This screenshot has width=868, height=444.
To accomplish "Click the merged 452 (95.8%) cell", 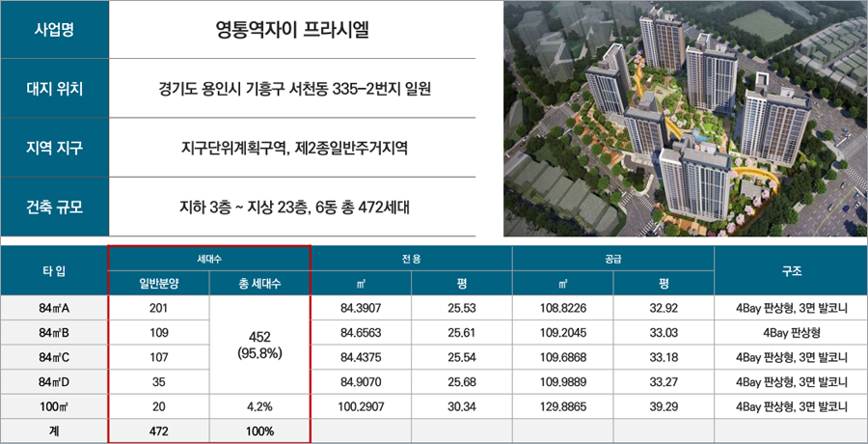I will click(259, 345).
